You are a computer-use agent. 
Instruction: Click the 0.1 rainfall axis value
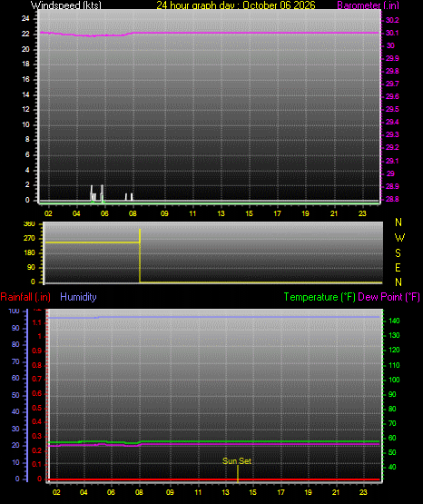tap(37, 464)
